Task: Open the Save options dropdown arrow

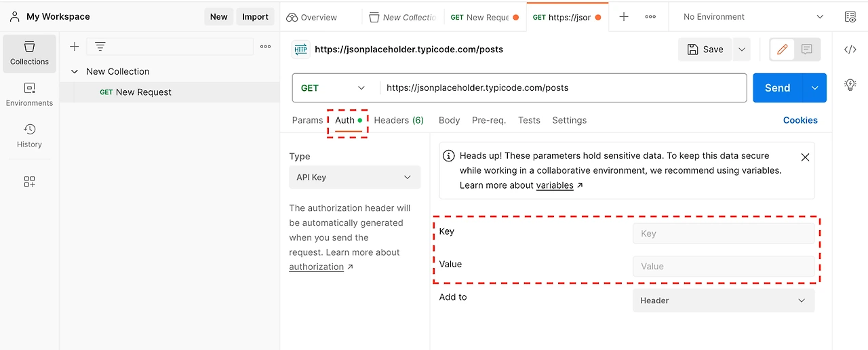Action: click(741, 50)
